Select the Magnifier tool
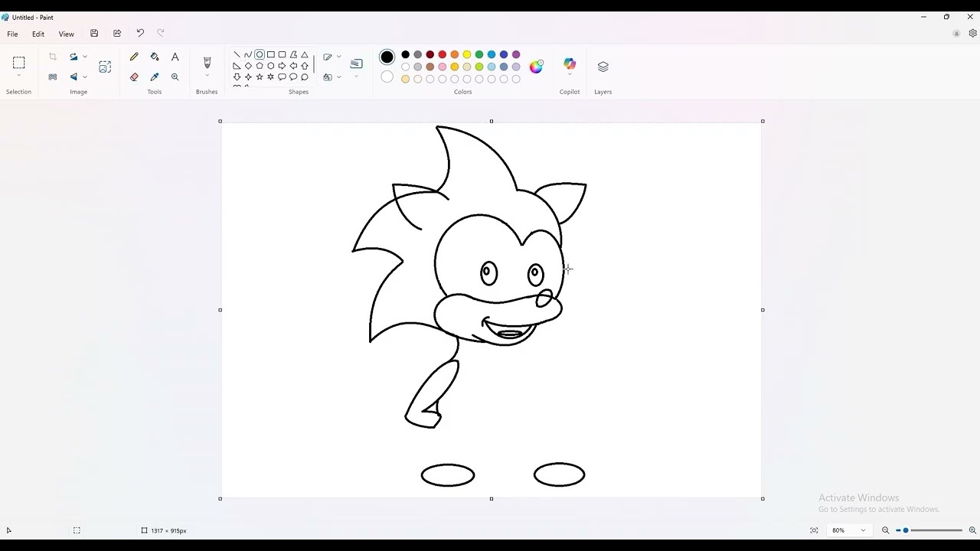The height and width of the screenshot is (551, 980). tap(175, 77)
